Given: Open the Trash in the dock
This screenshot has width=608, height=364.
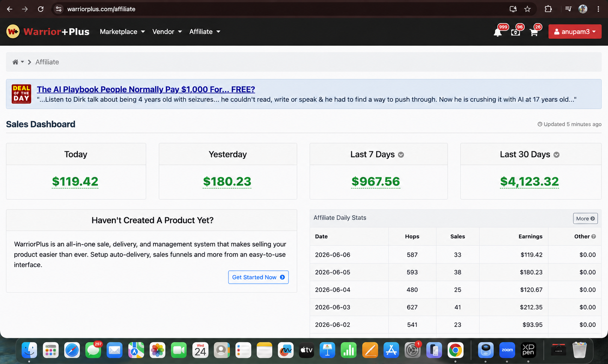Looking at the screenshot, I should click(579, 351).
